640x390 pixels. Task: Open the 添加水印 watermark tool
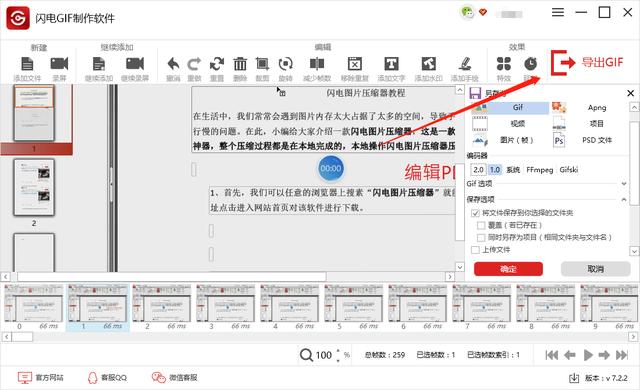click(x=429, y=64)
